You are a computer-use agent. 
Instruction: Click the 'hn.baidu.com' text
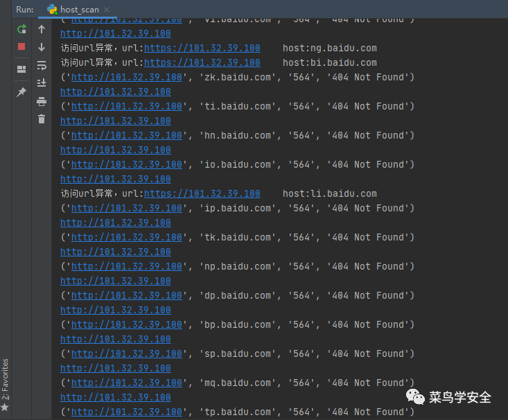pos(238,135)
